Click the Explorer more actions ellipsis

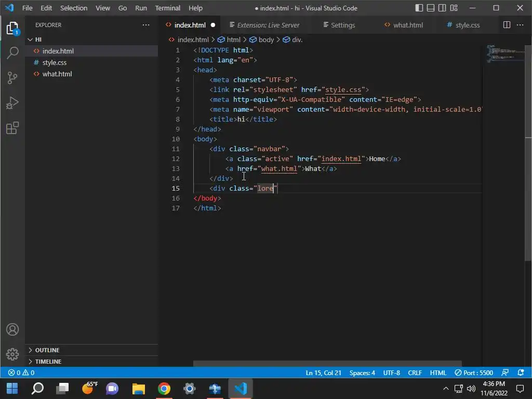point(146,25)
